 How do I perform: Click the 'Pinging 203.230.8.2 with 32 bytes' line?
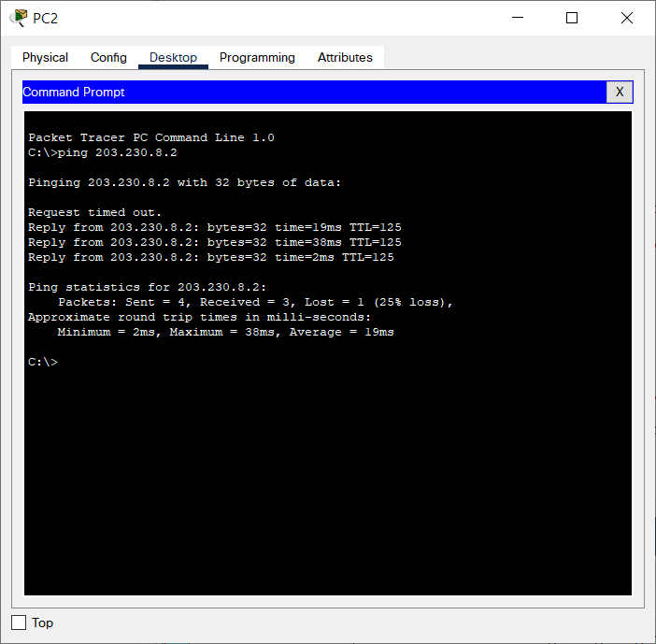[184, 183]
